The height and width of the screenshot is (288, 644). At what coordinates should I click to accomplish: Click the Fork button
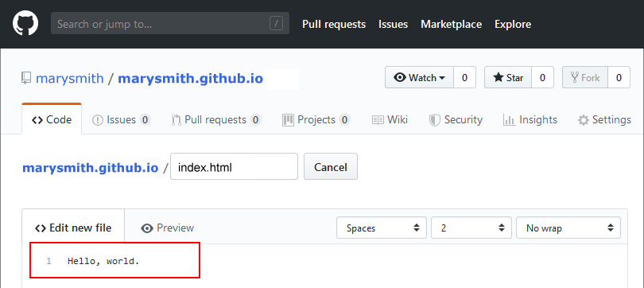[585, 77]
